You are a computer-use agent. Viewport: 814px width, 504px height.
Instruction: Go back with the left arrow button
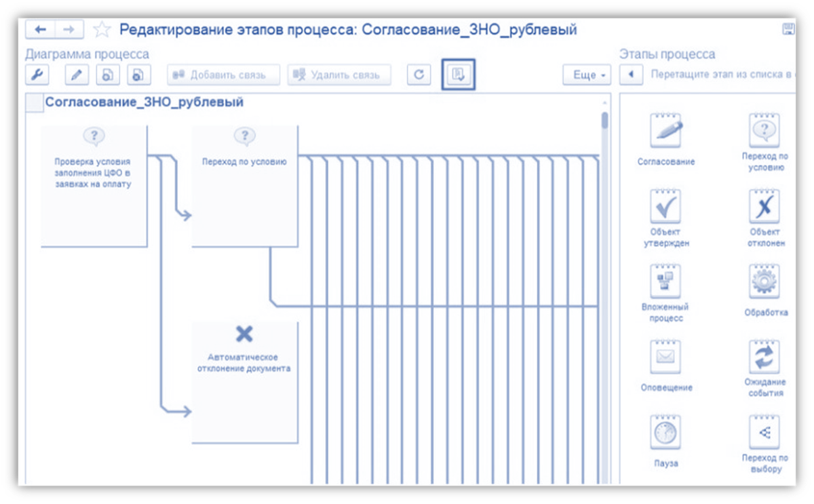40,30
